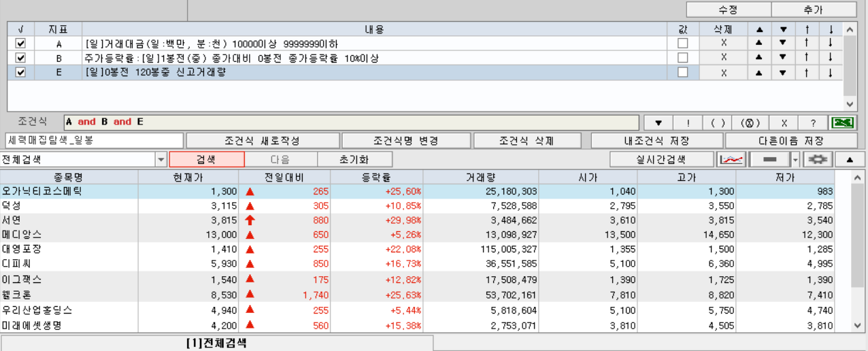Insert the NOT operator with the ! button
This screenshot has height=351, width=868.
[688, 122]
